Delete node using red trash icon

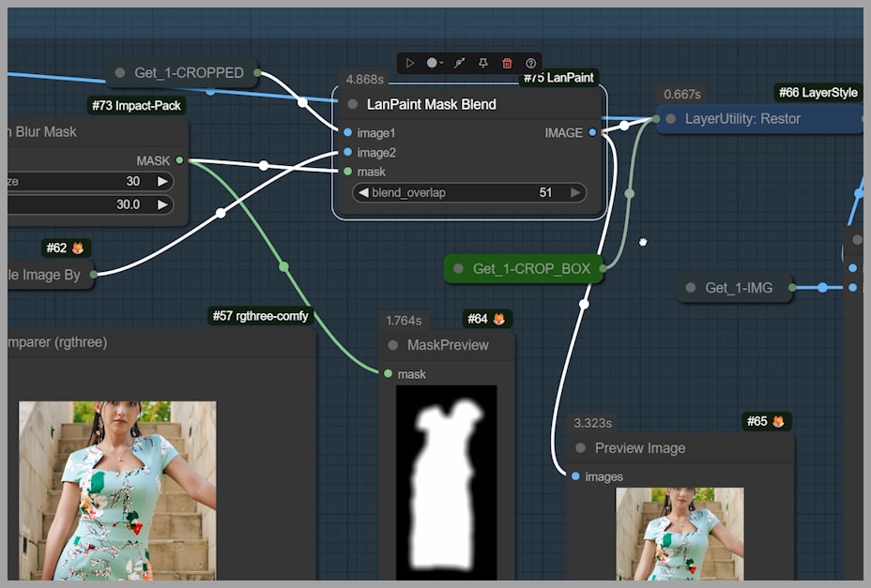click(x=507, y=63)
